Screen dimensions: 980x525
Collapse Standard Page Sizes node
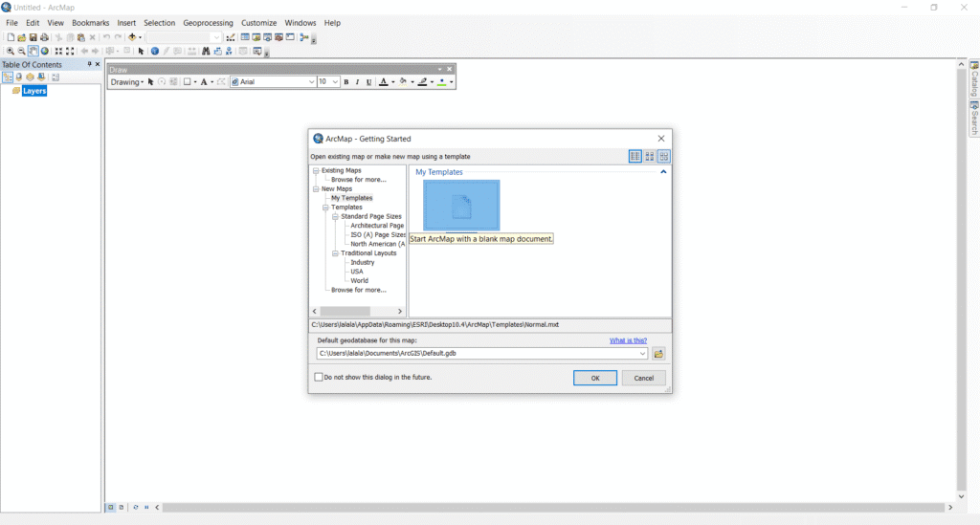pyautogui.click(x=335, y=217)
